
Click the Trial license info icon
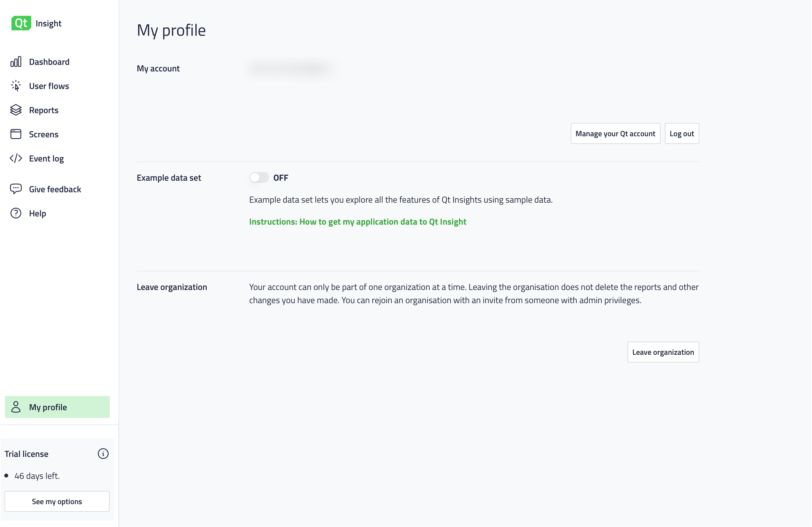(x=103, y=454)
